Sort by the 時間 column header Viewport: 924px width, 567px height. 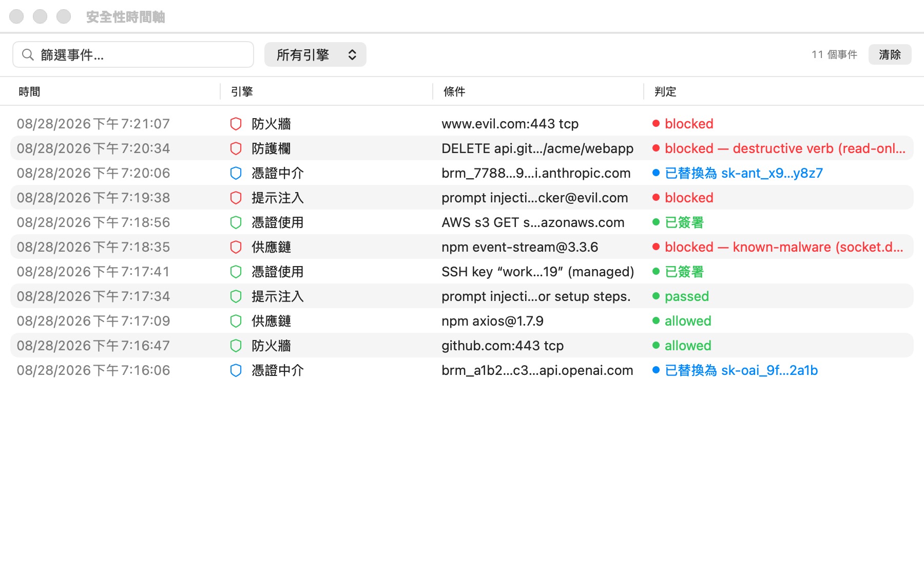pyautogui.click(x=29, y=92)
